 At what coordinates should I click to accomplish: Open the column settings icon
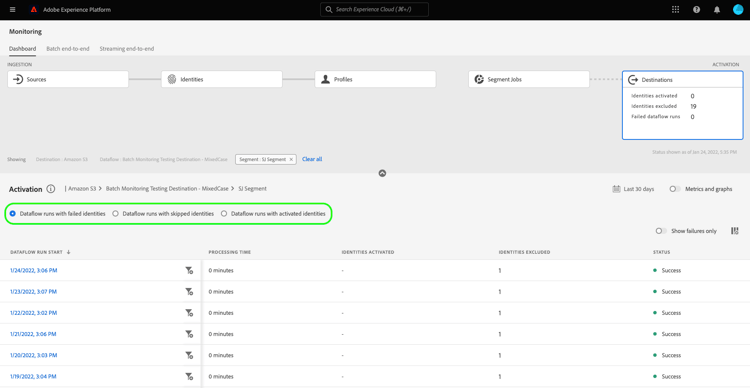[735, 231]
